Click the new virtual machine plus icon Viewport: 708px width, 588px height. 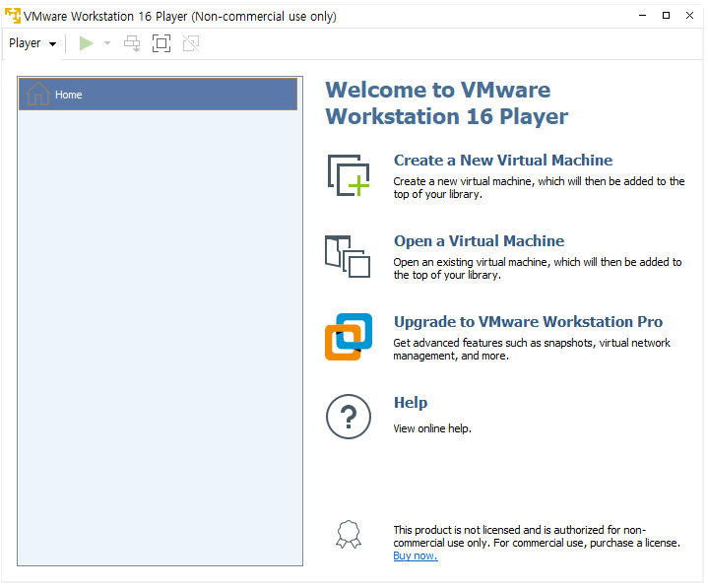[x=349, y=175]
